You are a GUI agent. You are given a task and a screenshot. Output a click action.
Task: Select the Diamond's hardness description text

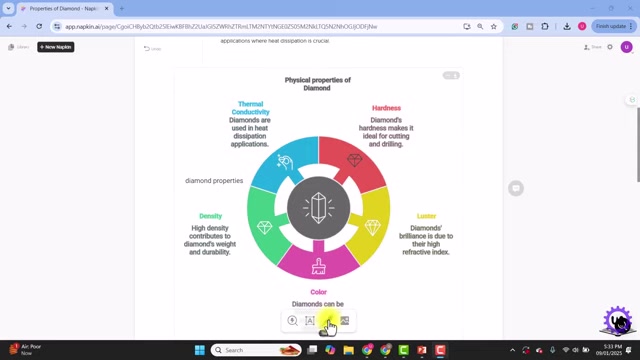(x=386, y=132)
